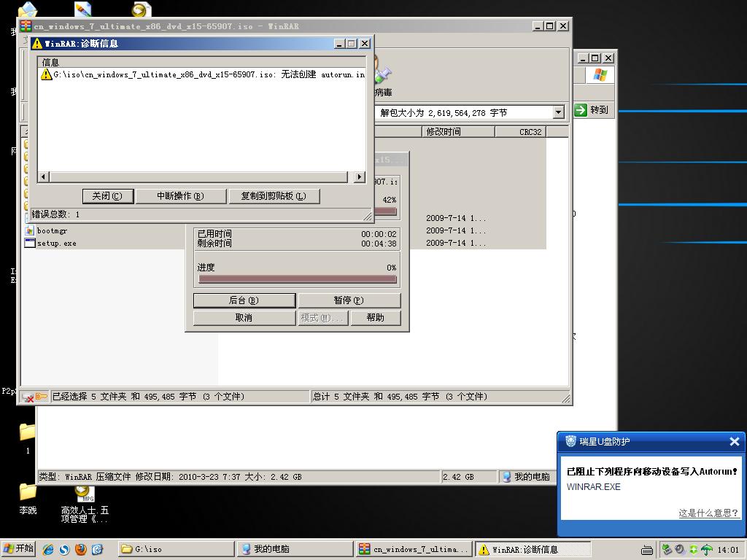Click 复制到剪贴板(L) button
This screenshot has height=560, width=747.
click(274, 196)
